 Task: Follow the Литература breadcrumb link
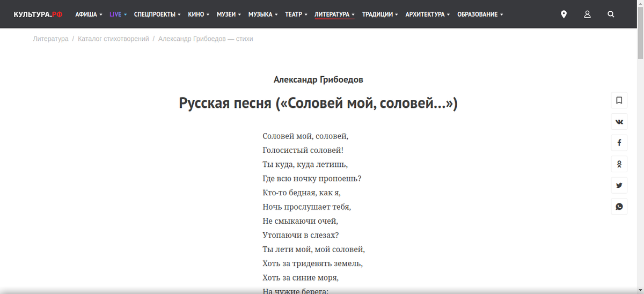(50, 39)
